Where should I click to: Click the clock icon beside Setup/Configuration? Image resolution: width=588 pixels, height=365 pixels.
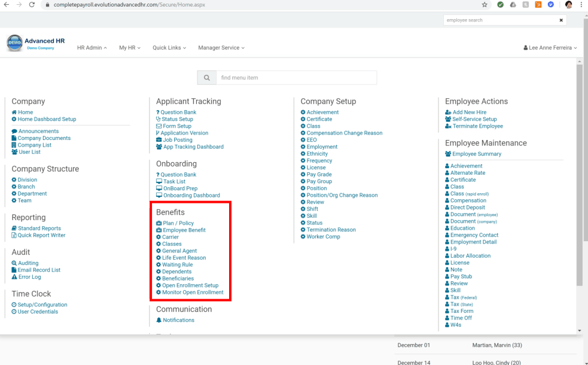click(x=14, y=305)
